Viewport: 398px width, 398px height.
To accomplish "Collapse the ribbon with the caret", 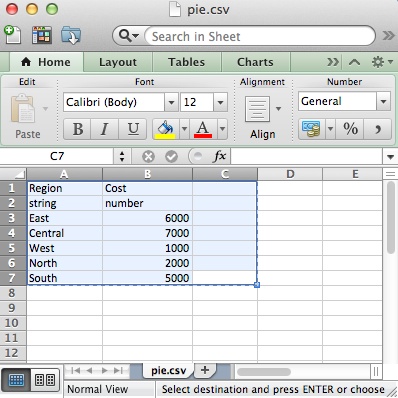I will (354, 62).
